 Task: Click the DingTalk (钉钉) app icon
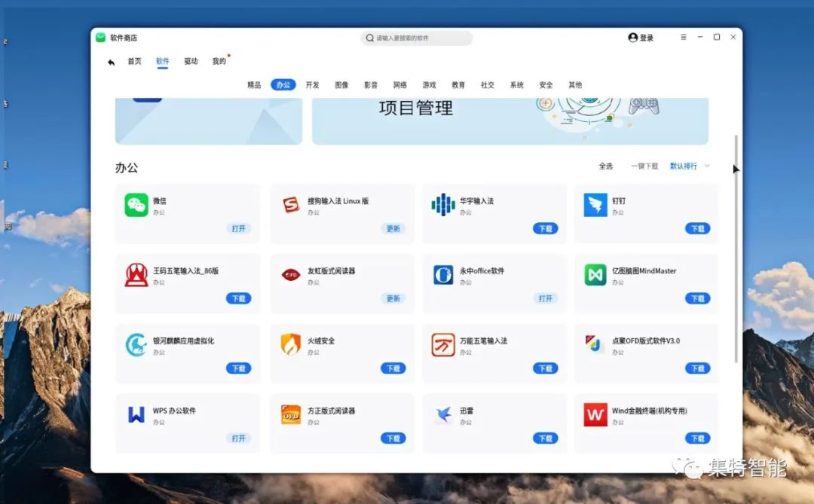(x=595, y=205)
